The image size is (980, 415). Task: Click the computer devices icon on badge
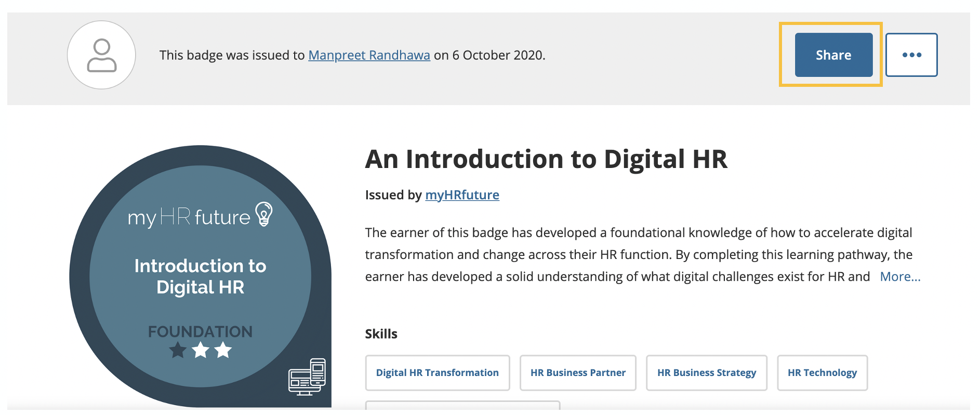pyautogui.click(x=307, y=377)
